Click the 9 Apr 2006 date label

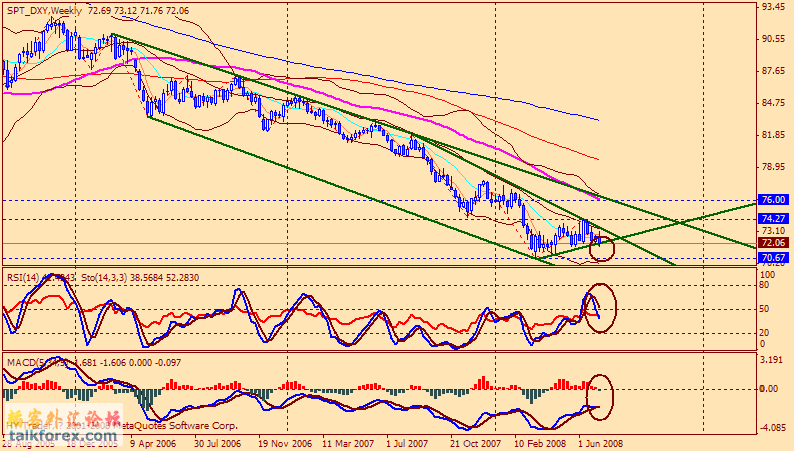[152, 444]
